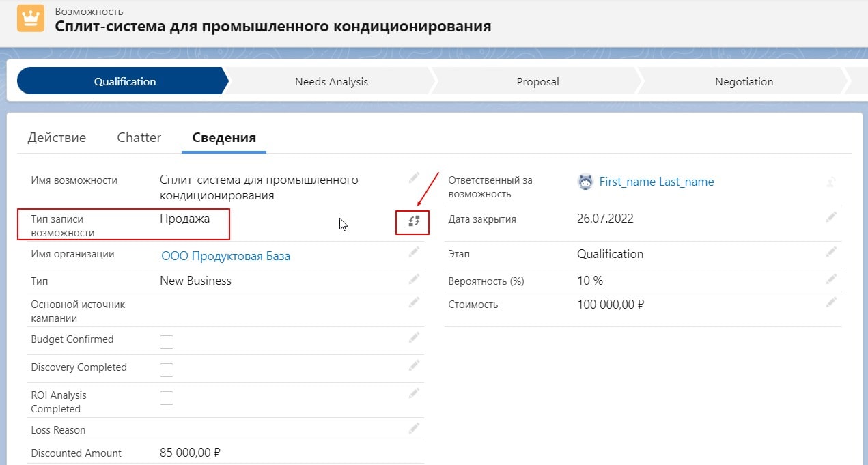Select the Qualification stage in path
The image size is (868, 465).
[123, 81]
